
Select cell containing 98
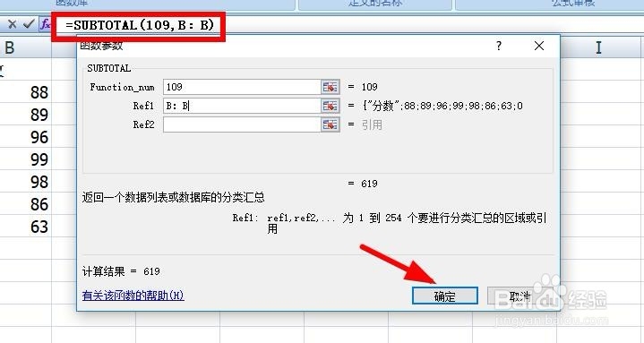25,182
